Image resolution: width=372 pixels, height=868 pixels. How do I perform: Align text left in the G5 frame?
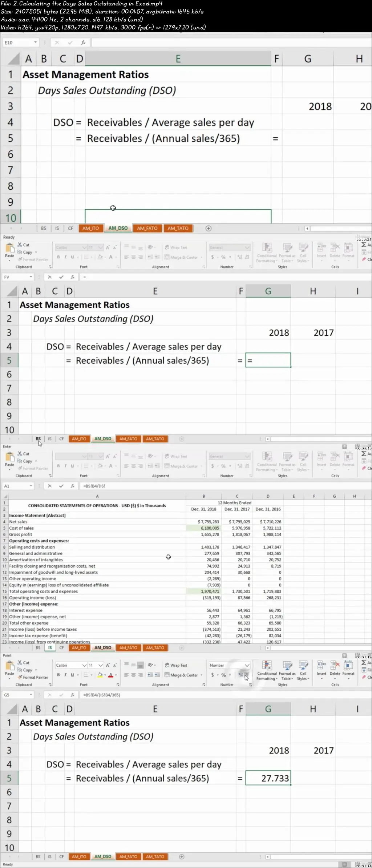pos(126,675)
